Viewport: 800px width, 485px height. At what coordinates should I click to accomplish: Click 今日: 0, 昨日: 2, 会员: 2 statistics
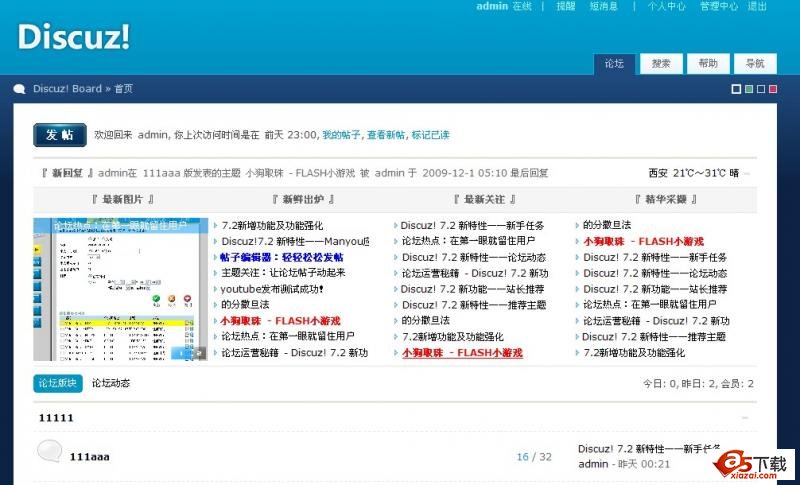pos(698,384)
